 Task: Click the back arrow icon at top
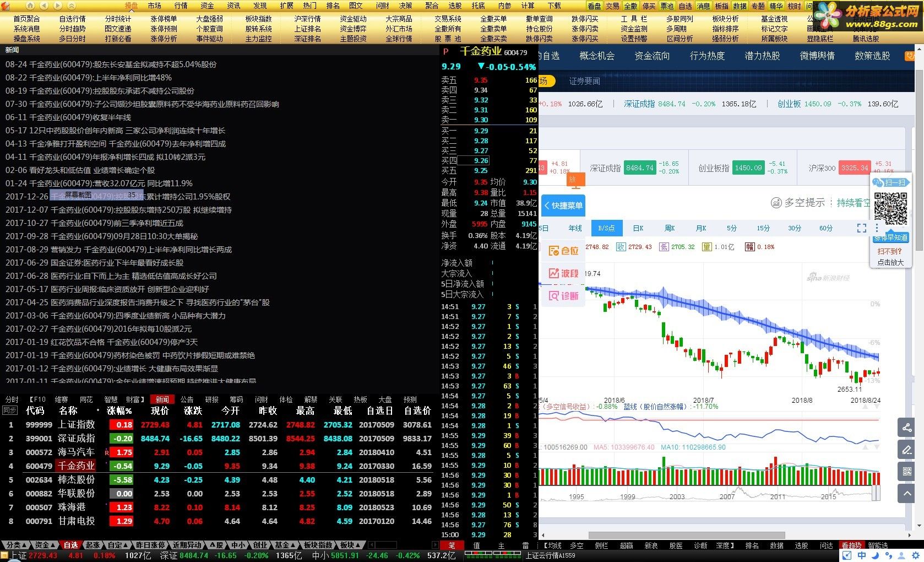(x=44, y=6)
